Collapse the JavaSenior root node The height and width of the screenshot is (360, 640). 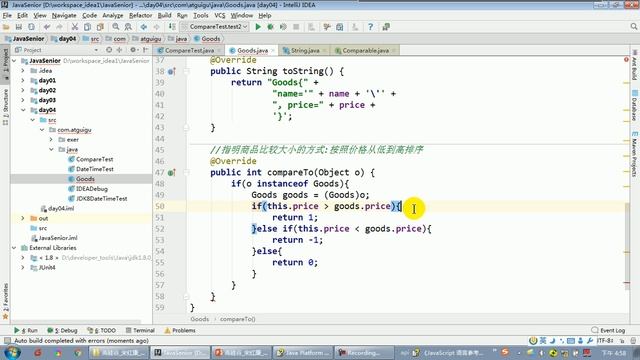click(14, 61)
